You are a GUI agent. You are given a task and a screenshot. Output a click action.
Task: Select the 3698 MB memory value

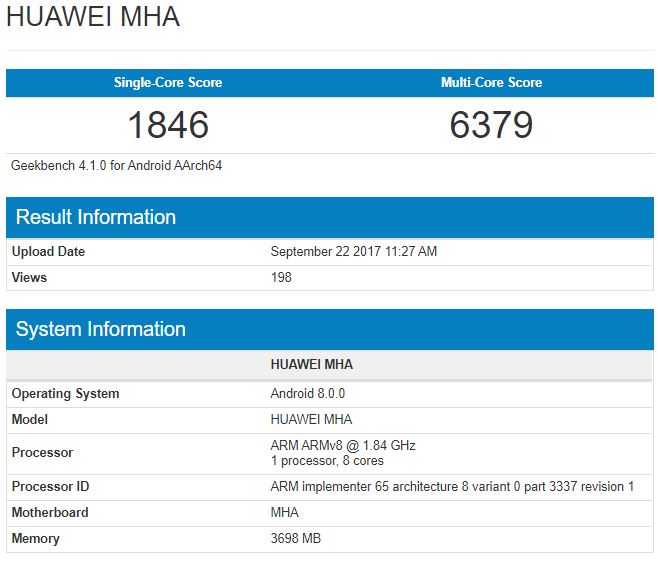click(296, 538)
